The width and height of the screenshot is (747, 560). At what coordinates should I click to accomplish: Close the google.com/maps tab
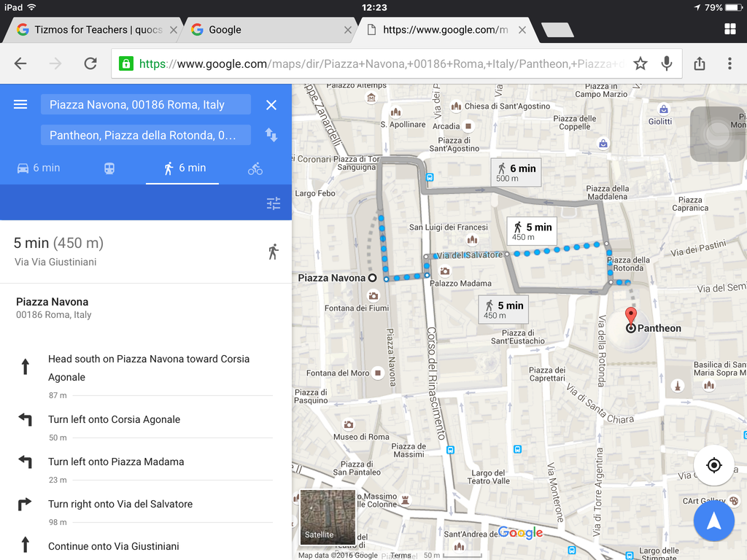(x=522, y=30)
